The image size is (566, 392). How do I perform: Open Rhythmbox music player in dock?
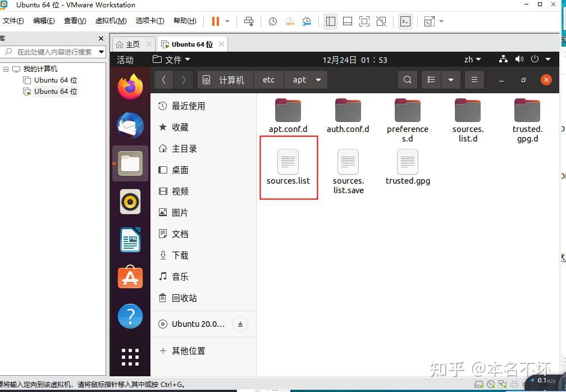(130, 202)
